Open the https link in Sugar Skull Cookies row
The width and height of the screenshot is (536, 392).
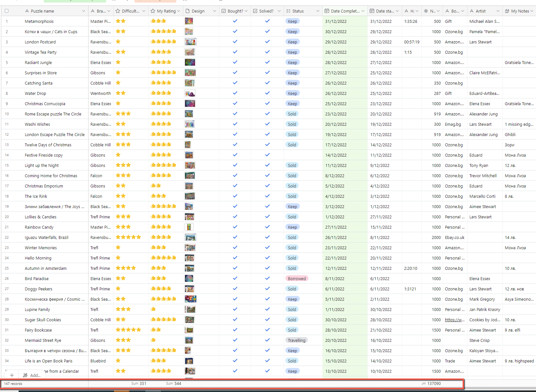[455, 320]
